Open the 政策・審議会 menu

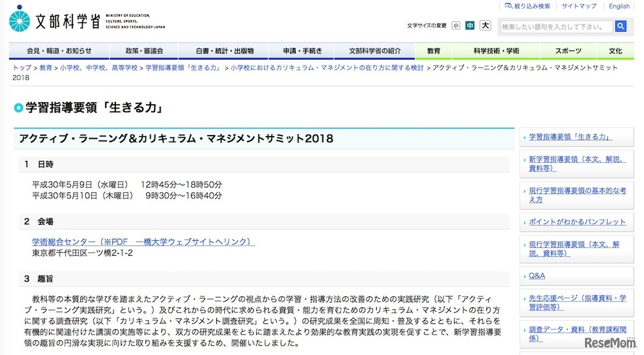click(144, 51)
